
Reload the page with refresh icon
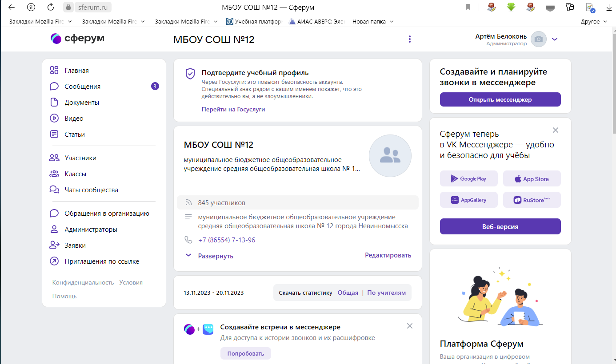point(51,7)
